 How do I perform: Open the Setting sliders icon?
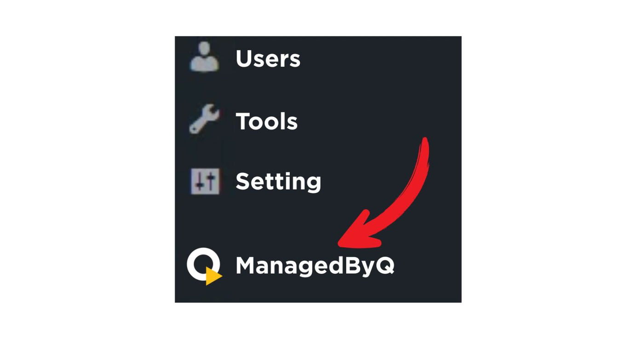click(x=205, y=181)
